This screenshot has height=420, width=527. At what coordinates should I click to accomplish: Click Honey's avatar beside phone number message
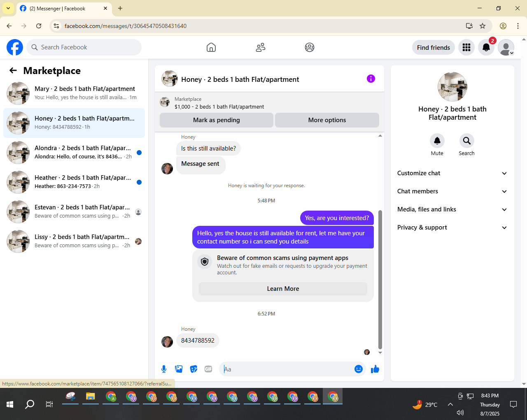coord(167,342)
